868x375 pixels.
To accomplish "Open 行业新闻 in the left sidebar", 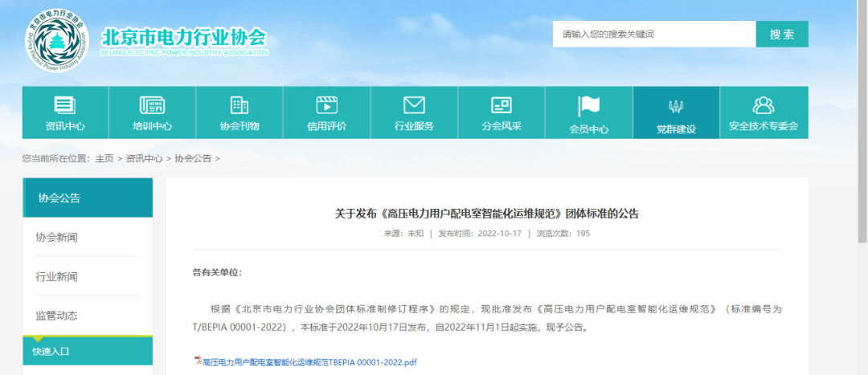I will pos(57,277).
